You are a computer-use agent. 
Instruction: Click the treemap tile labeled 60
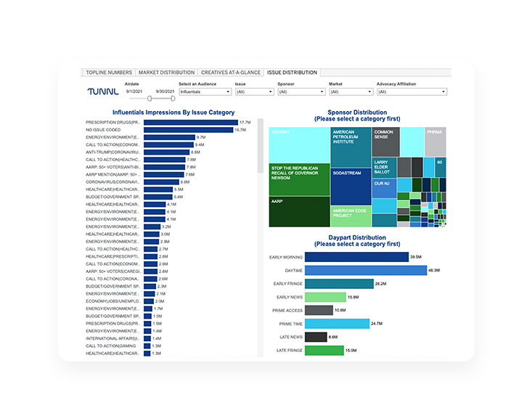(441, 167)
